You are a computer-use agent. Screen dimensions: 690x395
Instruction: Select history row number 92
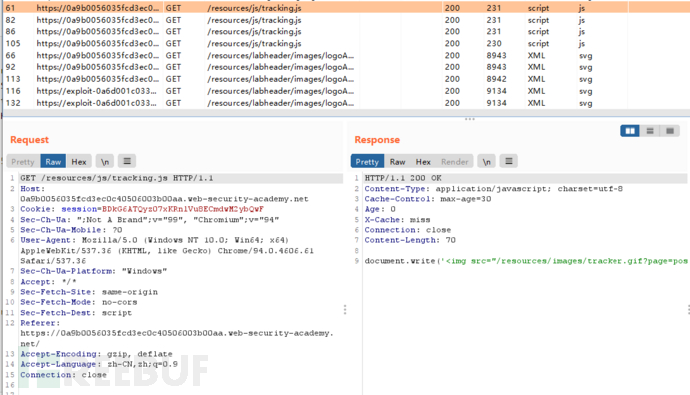[x=346, y=67]
